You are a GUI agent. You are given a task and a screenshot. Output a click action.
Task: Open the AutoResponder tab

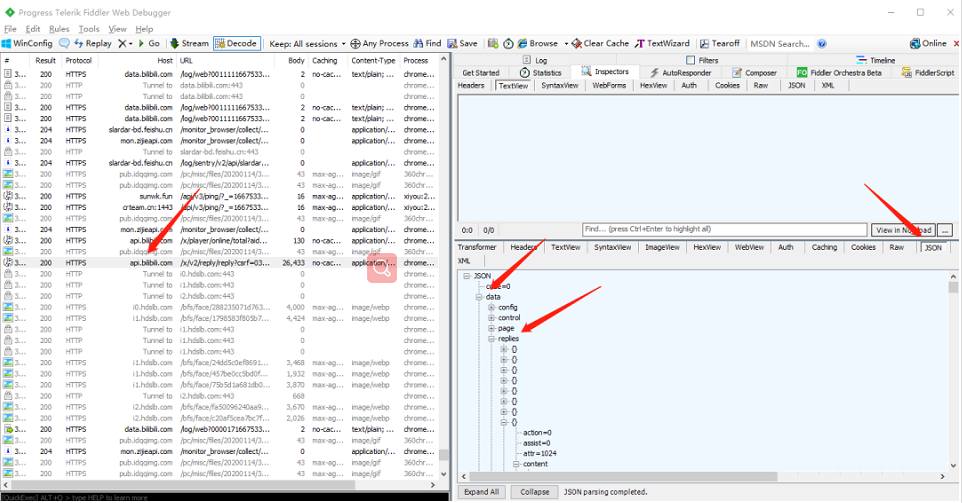tap(680, 72)
